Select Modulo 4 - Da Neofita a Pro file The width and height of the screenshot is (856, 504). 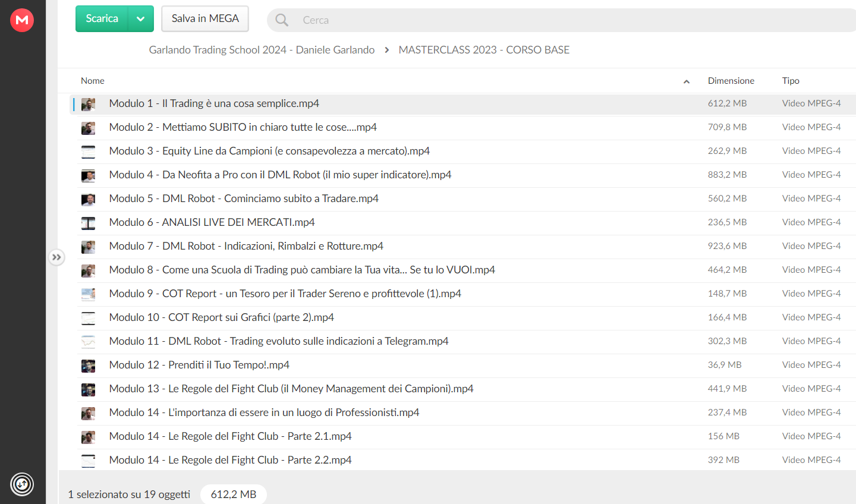click(462, 175)
